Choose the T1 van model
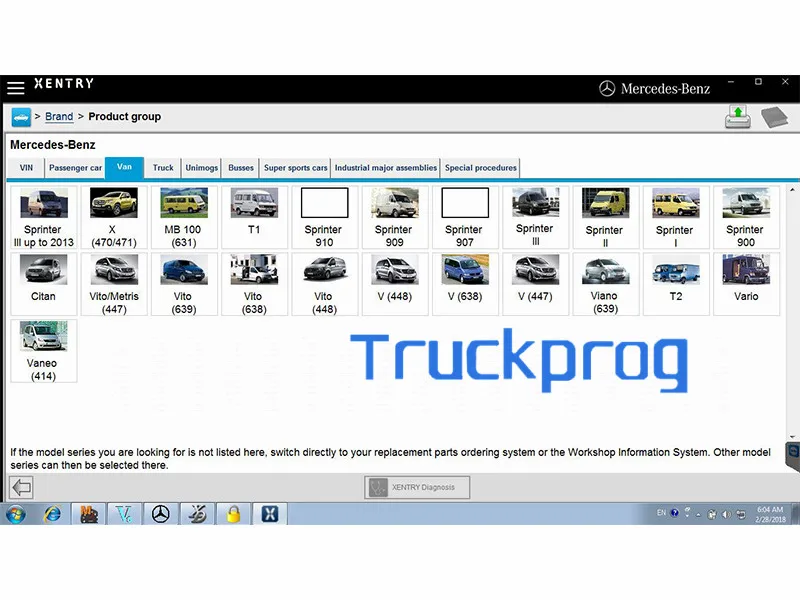 254,217
